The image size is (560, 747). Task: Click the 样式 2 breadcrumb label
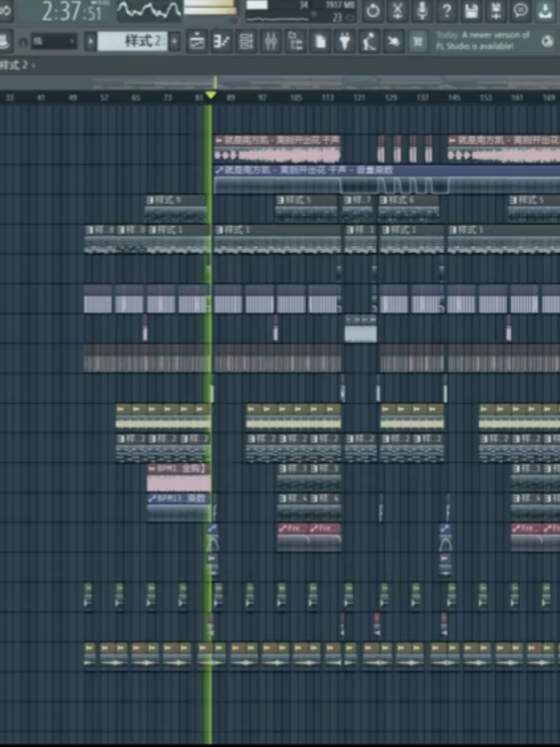click(x=14, y=65)
